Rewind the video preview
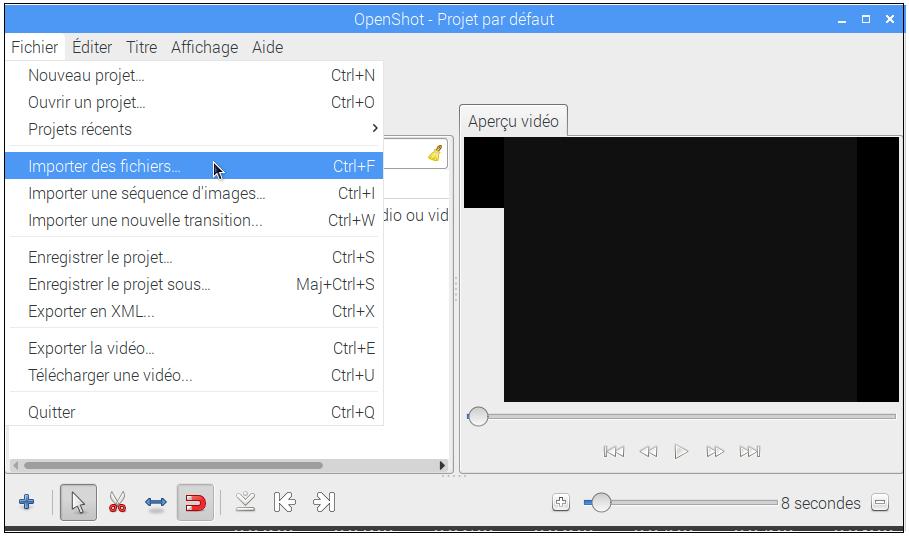This screenshot has height=536, width=909. pos(648,451)
